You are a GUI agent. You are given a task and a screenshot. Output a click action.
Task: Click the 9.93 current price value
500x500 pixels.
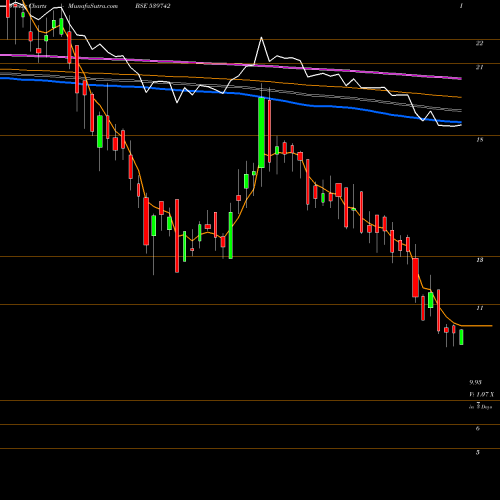[476, 382]
